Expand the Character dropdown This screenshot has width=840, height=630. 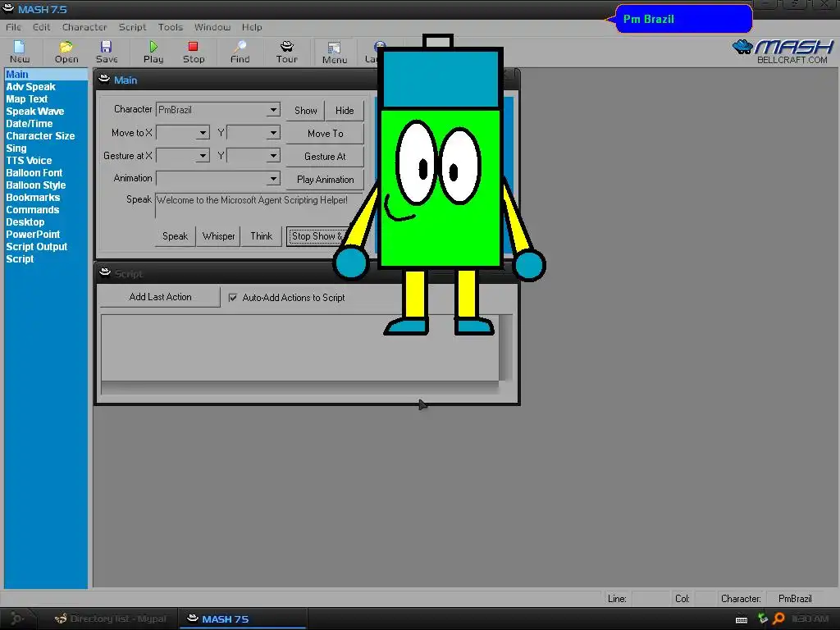[273, 110]
